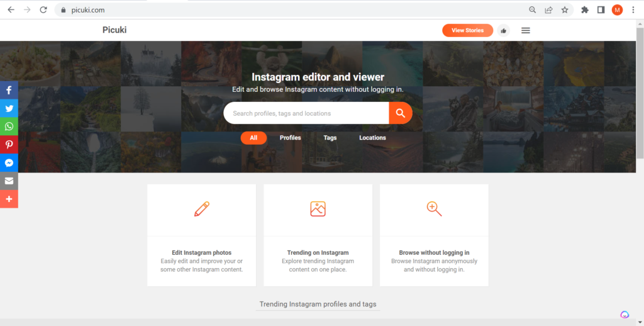
Task: Share to Twitter from the sidebar
Action: 9,108
